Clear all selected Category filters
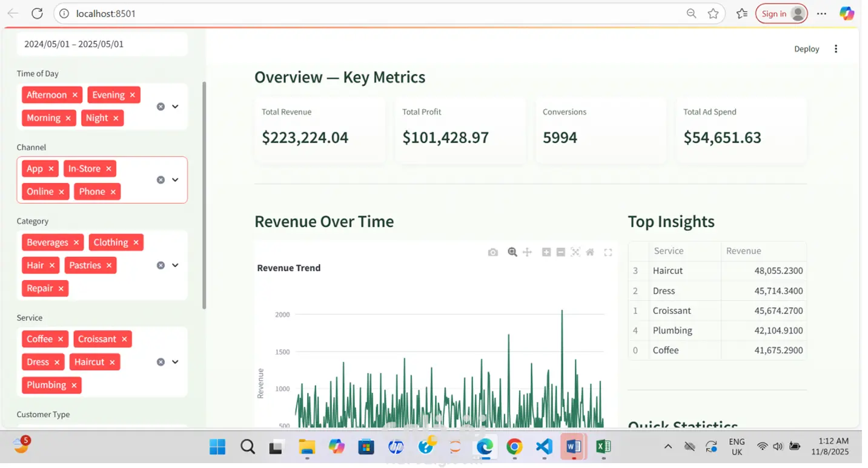This screenshot has height=468, width=868. point(161,266)
